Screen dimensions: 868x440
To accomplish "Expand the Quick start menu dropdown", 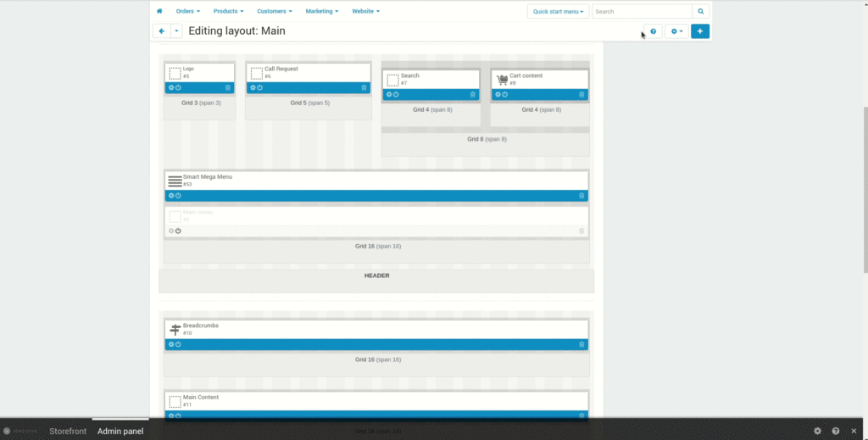I will [558, 12].
